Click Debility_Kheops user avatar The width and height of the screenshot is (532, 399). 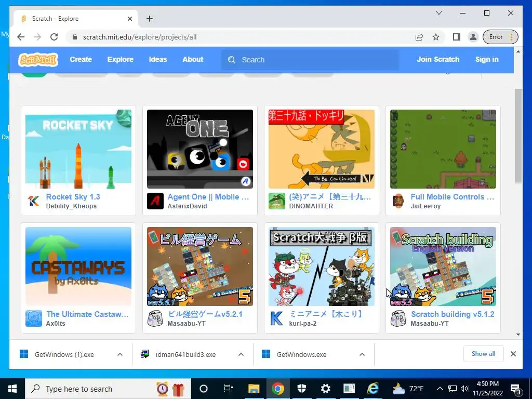point(34,201)
